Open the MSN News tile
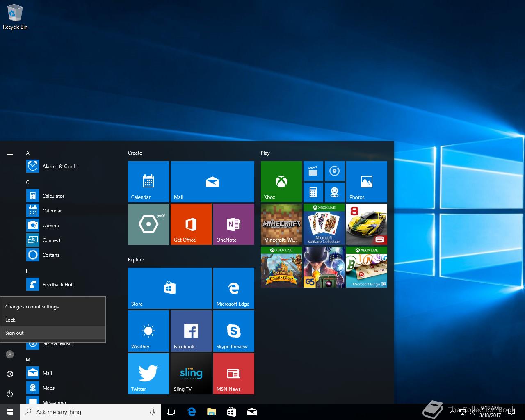525x420 pixels. click(234, 374)
